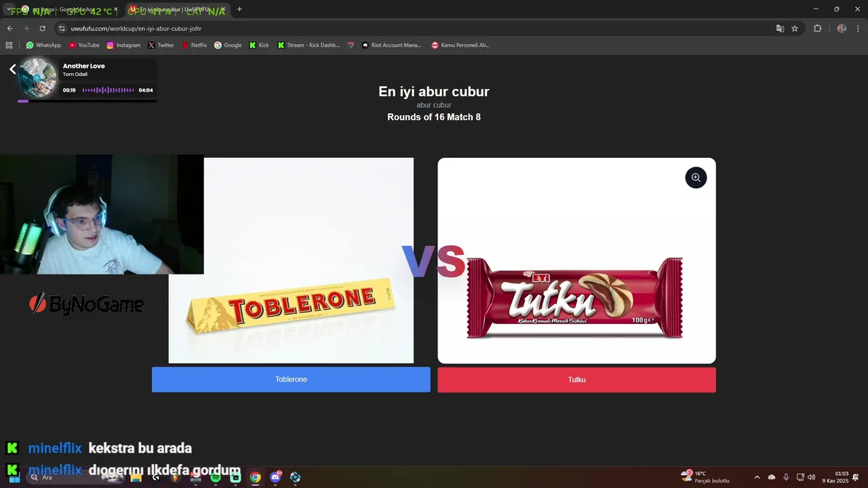Image resolution: width=868 pixels, height=488 pixels.
Task: Expand the tab search dropdown arrow
Action: pyautogui.click(x=9, y=9)
